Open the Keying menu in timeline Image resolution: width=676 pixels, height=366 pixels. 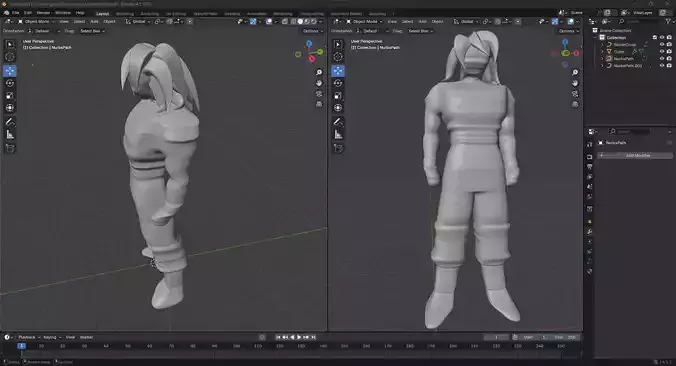point(52,337)
